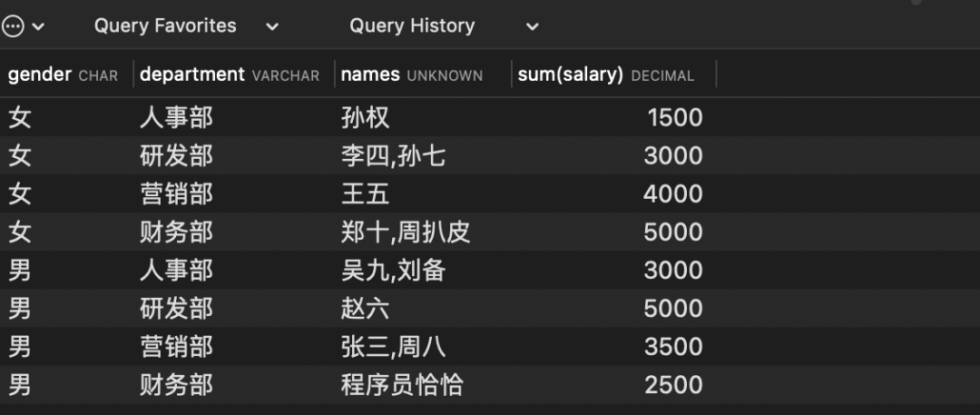This screenshot has width=980, height=415.
Task: Click gender 男 in the 赵六 row
Action: [19, 309]
